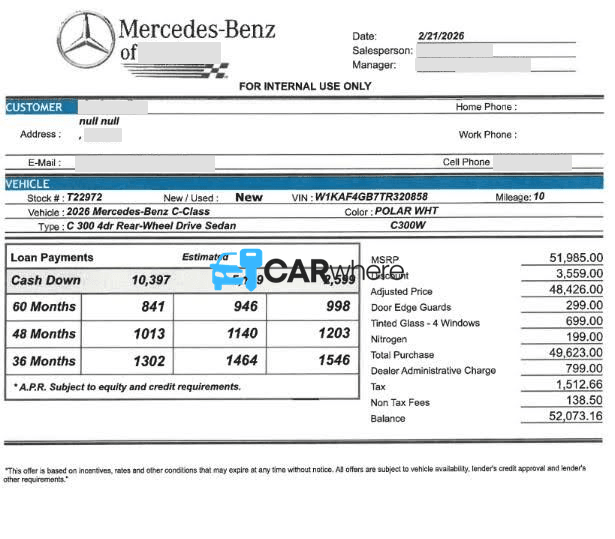
Task: Select 36 month payment 1464
Action: click(x=244, y=363)
